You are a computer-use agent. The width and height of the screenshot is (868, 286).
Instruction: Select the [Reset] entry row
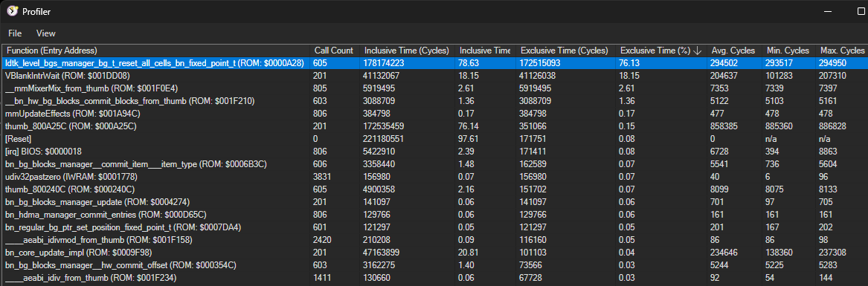tap(434, 139)
